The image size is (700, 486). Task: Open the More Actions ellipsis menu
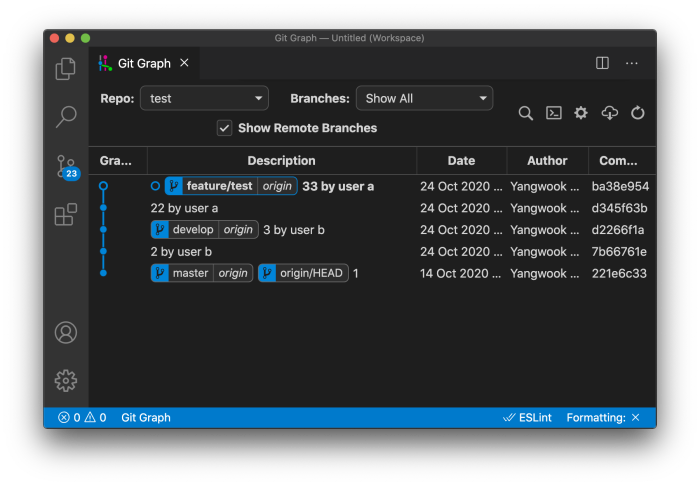pyautogui.click(x=632, y=63)
